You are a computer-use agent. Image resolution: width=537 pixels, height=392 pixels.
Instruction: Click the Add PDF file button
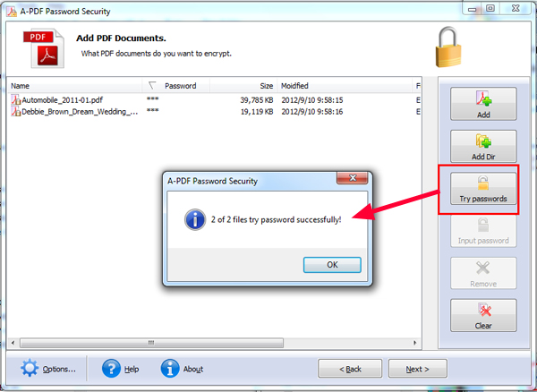[x=483, y=104]
